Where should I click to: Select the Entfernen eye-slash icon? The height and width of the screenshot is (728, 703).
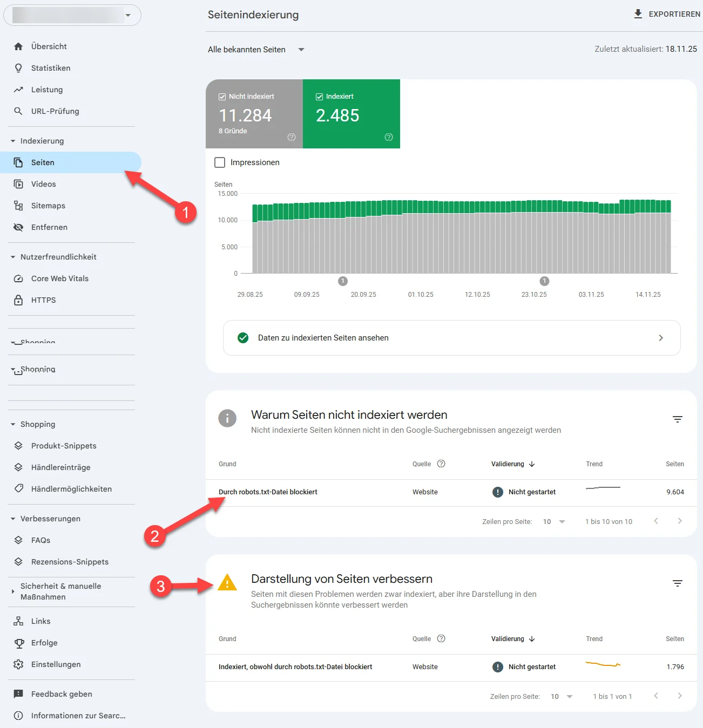click(x=18, y=227)
